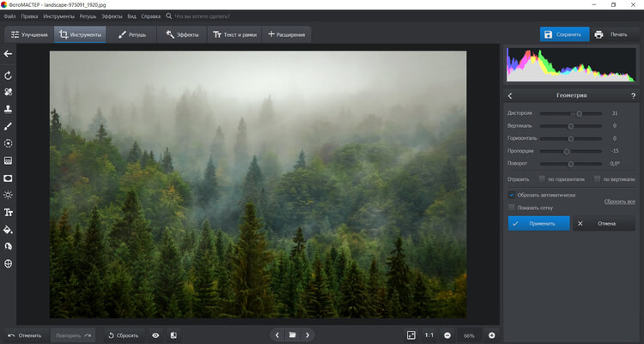Screen dimensions: 644x344
Task: Toggle original preview with eye icon
Action: [x=155, y=335]
